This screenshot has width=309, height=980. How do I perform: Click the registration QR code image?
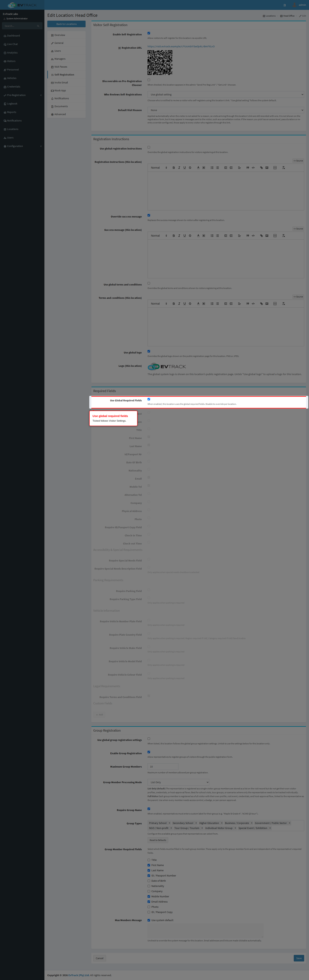tap(160, 62)
